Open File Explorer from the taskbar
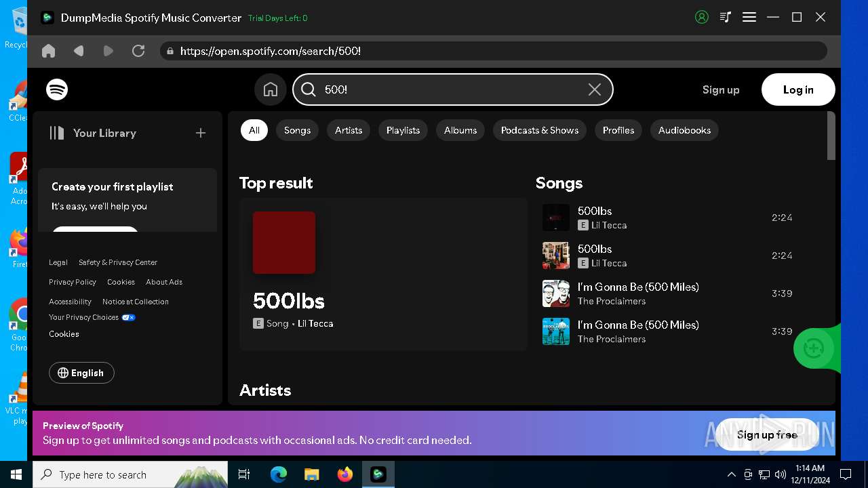The width and height of the screenshot is (868, 488). point(311,474)
